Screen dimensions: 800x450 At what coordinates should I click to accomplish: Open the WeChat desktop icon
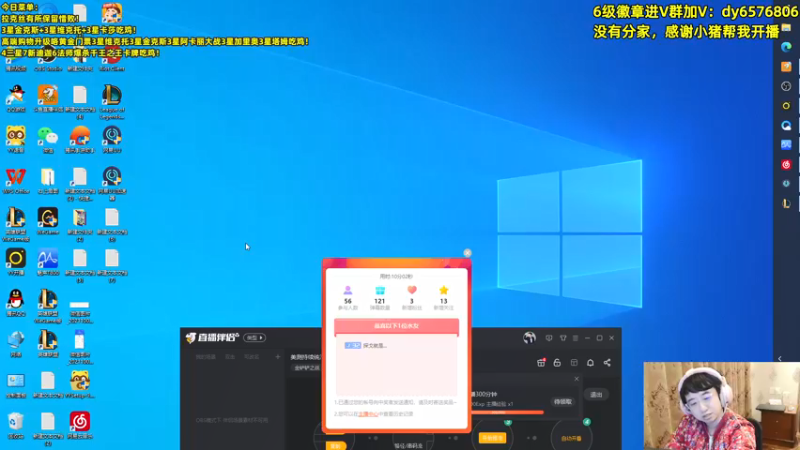[48, 139]
